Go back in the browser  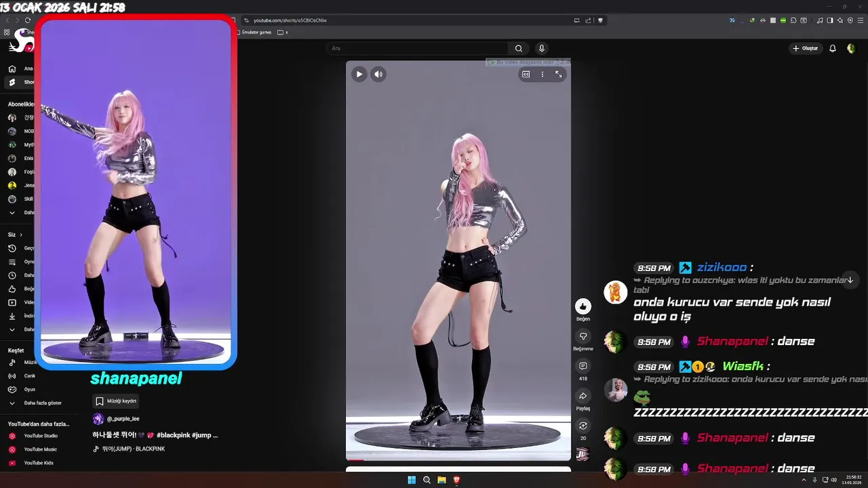point(7,20)
